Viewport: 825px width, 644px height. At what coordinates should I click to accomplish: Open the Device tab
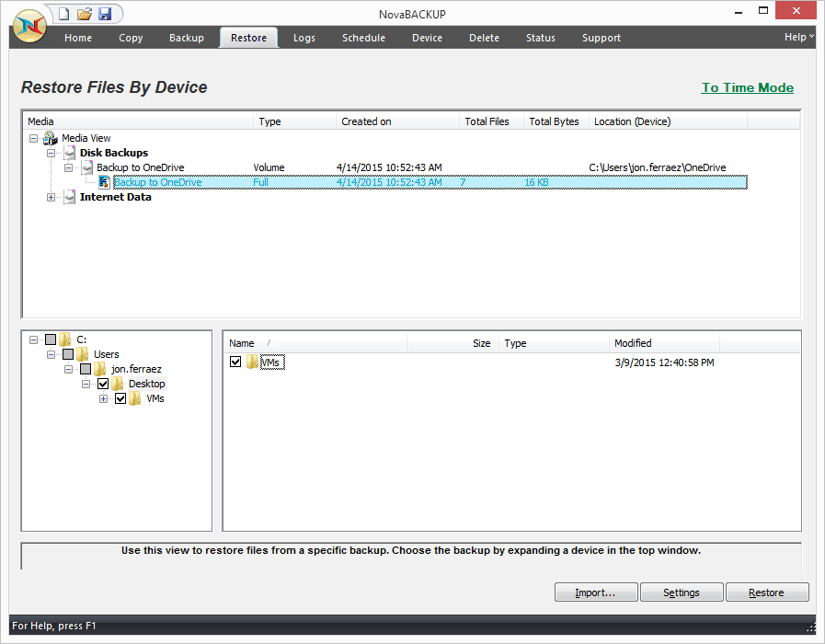(428, 38)
